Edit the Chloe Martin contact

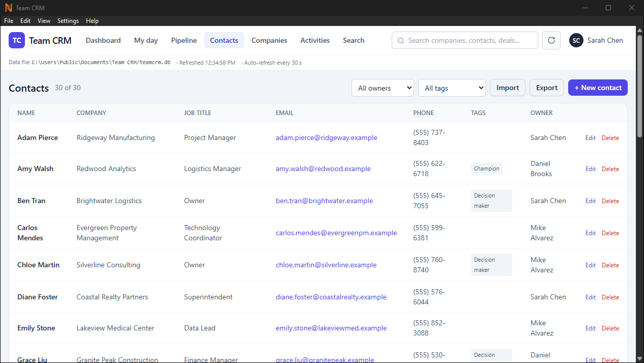pos(590,265)
